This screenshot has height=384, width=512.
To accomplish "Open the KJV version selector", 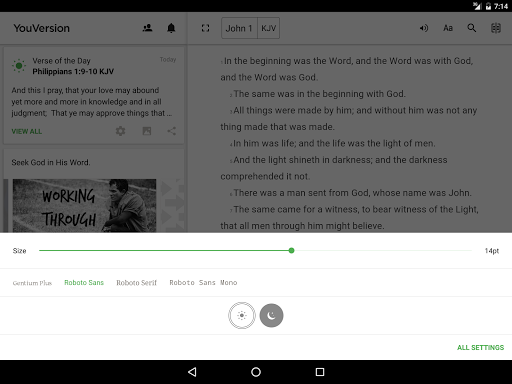I will coord(268,28).
